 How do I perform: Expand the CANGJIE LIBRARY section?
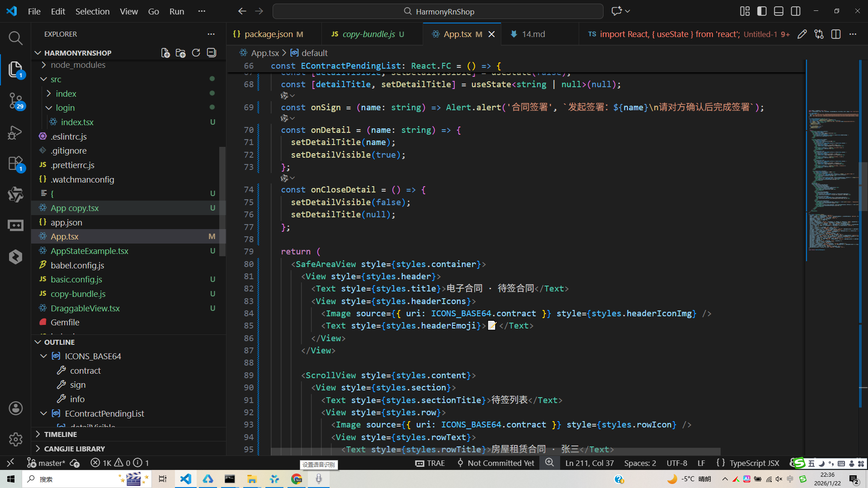tap(38, 449)
